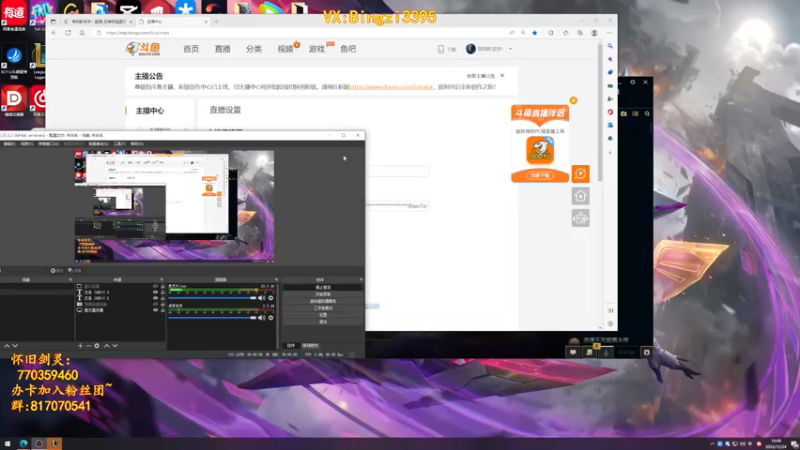This screenshot has height=450, width=800.
Task: Remove selected source with the minus icon
Action: 88,345
